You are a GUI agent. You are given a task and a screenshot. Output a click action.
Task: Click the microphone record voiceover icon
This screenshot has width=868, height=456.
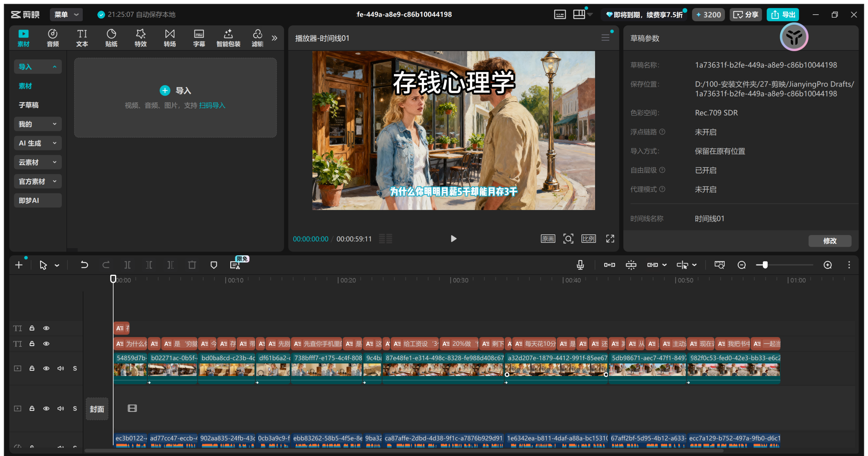[580, 265]
